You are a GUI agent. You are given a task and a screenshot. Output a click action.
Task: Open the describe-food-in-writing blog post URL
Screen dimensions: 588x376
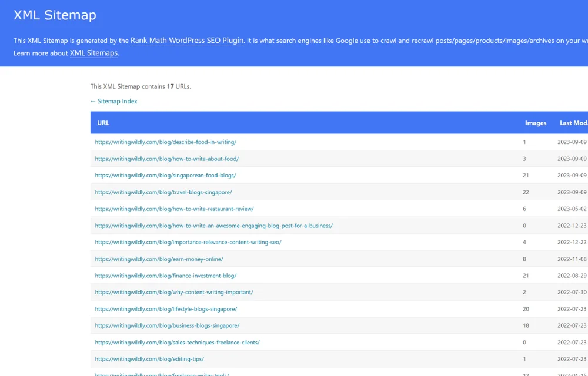pyautogui.click(x=165, y=142)
